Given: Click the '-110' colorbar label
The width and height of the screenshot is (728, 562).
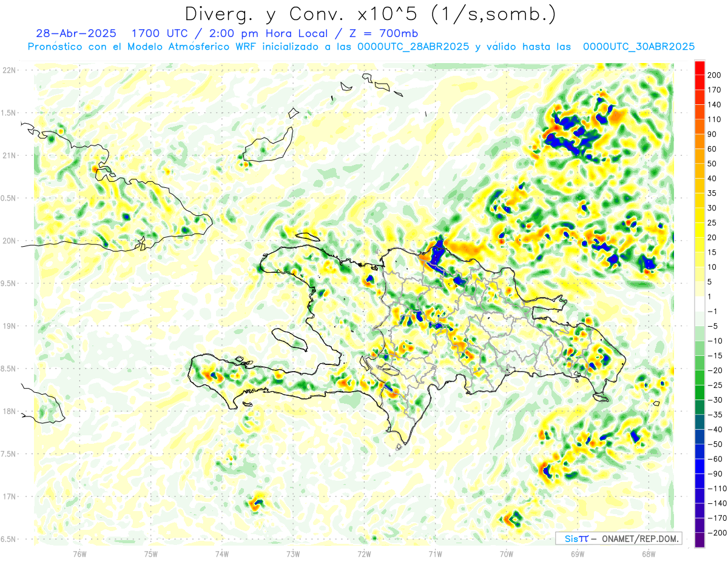Looking at the screenshot, I should click(x=716, y=488).
